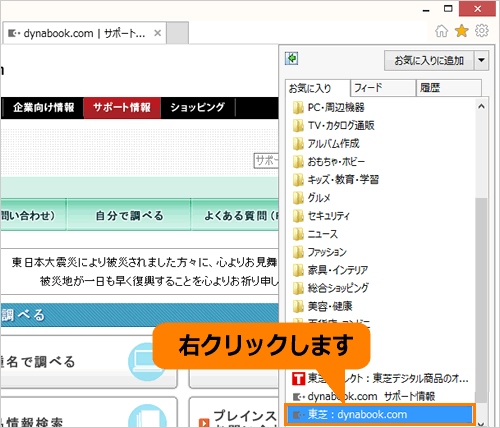Open dynabook.com サポート情報 favorite
Screen dimensions: 500x428
(364, 396)
